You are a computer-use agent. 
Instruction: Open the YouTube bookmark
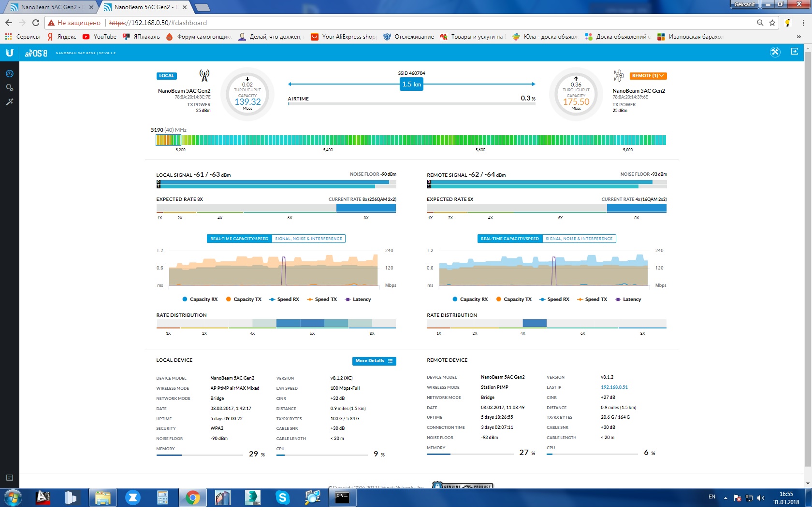tap(100, 37)
